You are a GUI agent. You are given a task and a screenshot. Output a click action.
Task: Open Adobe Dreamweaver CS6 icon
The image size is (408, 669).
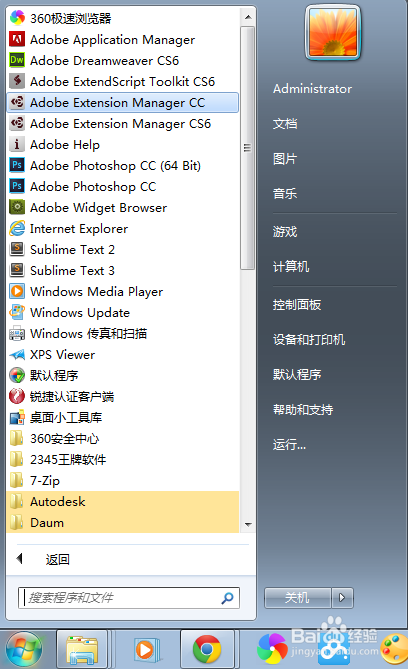(x=17, y=60)
